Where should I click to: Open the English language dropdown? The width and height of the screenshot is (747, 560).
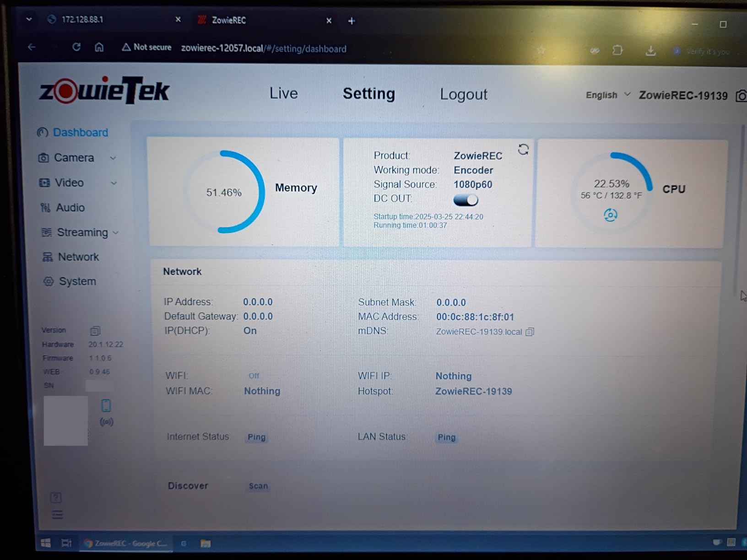607,95
